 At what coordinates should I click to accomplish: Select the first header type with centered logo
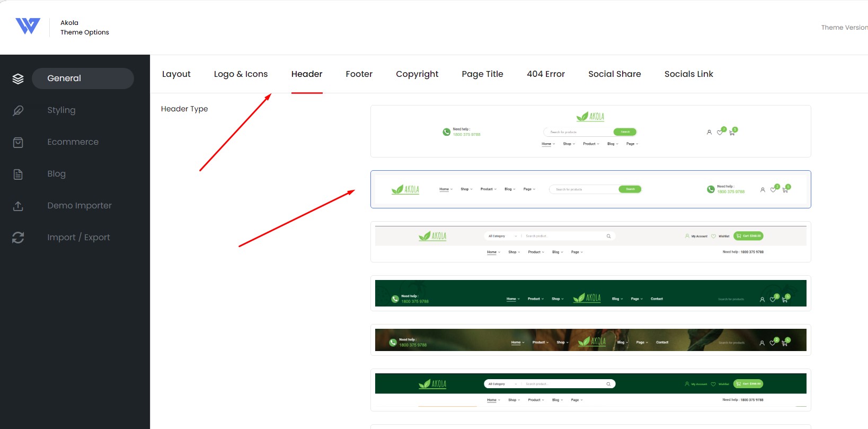(590, 131)
